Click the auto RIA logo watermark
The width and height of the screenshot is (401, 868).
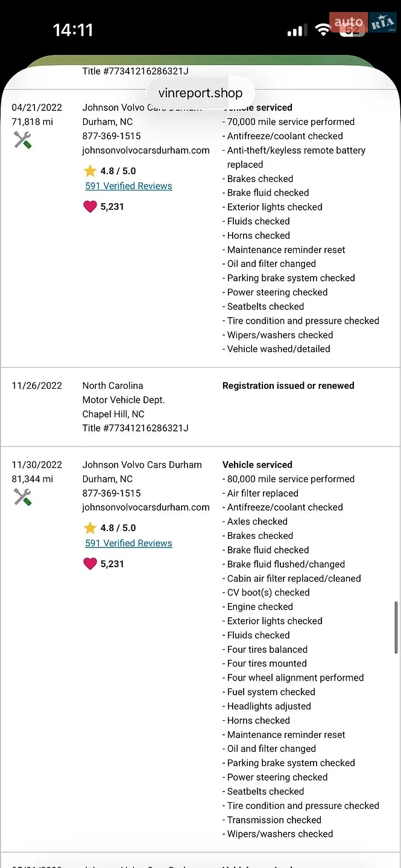pos(362,23)
